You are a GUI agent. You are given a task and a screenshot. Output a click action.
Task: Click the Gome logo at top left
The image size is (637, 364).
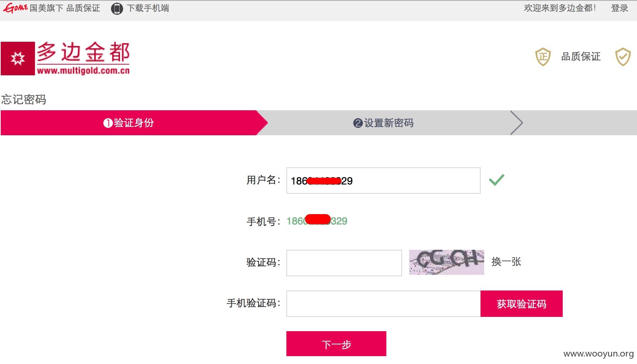(x=15, y=8)
